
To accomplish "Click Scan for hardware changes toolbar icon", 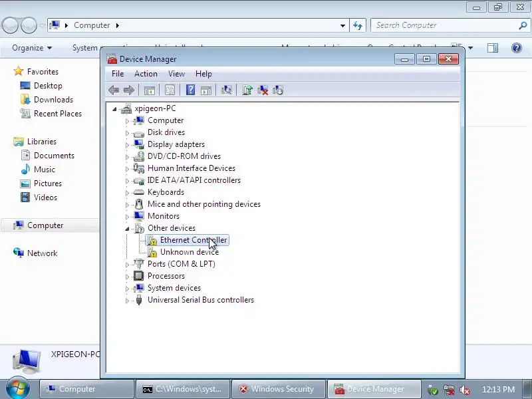I will [x=226, y=90].
